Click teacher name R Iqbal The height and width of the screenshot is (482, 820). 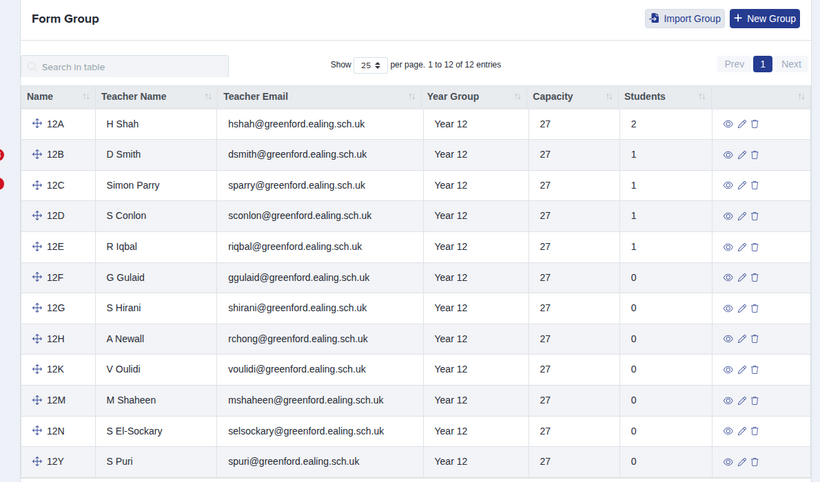pyautogui.click(x=121, y=246)
